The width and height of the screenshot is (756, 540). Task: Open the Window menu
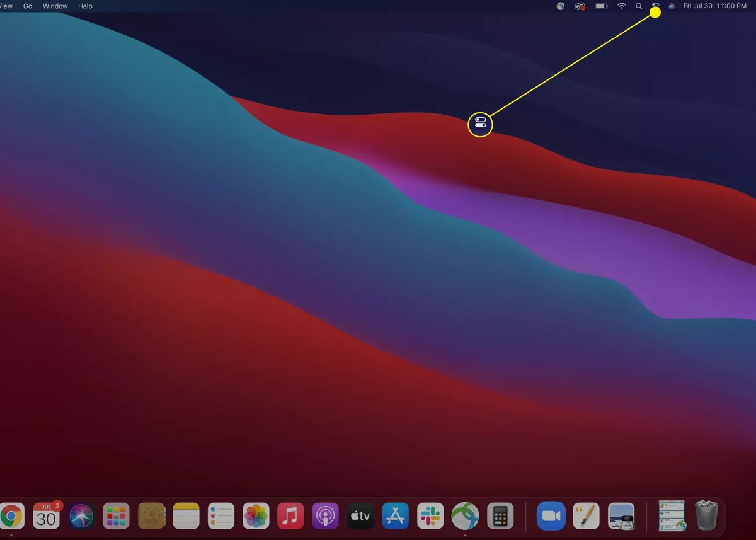(x=55, y=6)
